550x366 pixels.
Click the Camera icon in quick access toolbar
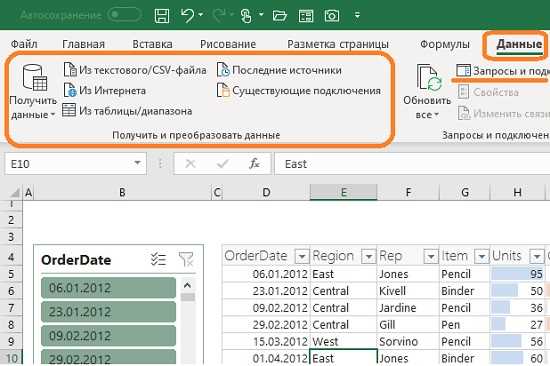click(x=331, y=16)
